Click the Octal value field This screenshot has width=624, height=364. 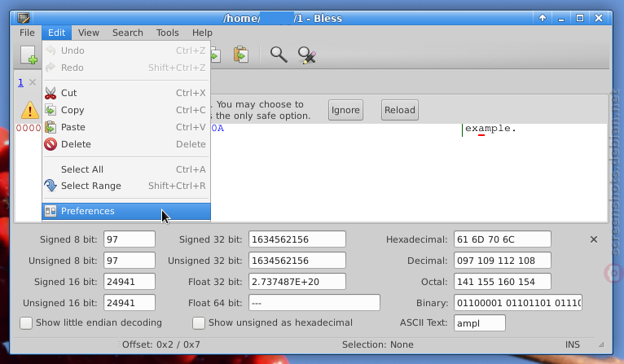coord(503,282)
